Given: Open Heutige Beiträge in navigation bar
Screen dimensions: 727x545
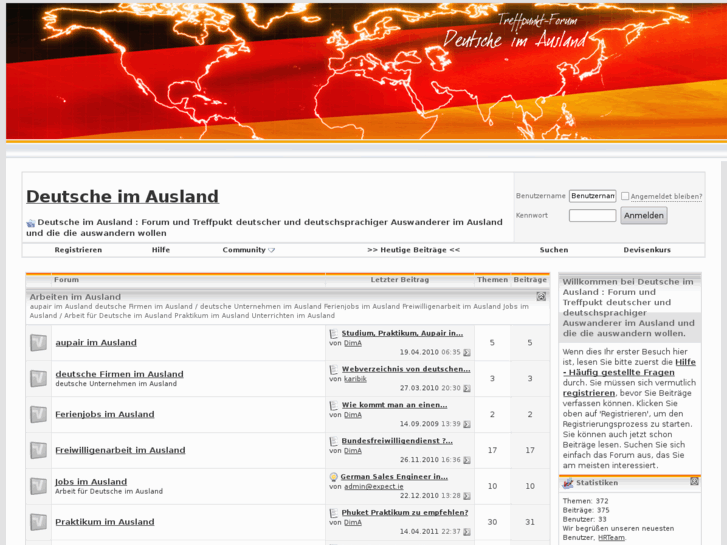Looking at the screenshot, I should [414, 250].
